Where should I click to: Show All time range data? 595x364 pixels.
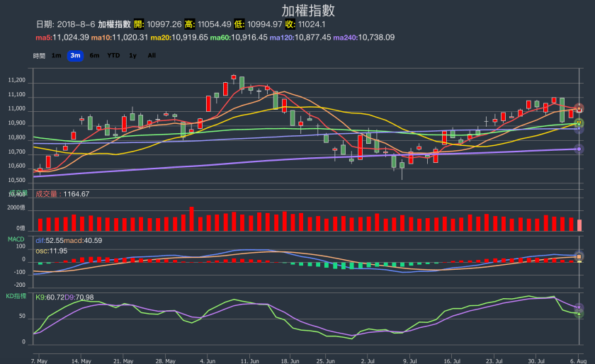pos(152,55)
